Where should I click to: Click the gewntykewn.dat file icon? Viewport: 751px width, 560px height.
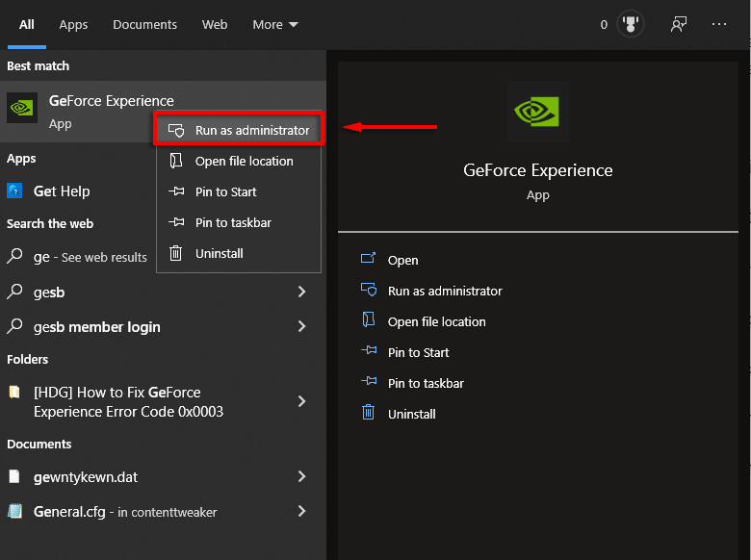(x=14, y=477)
